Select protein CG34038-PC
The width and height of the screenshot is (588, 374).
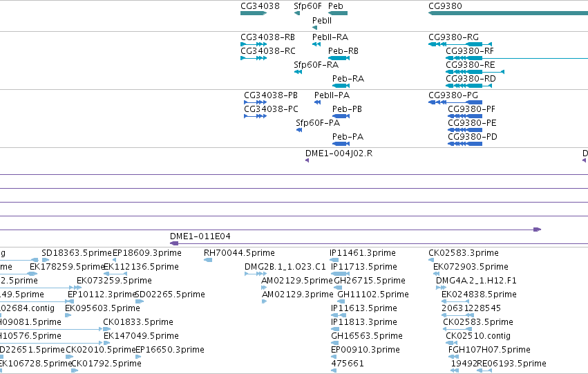[256, 116]
